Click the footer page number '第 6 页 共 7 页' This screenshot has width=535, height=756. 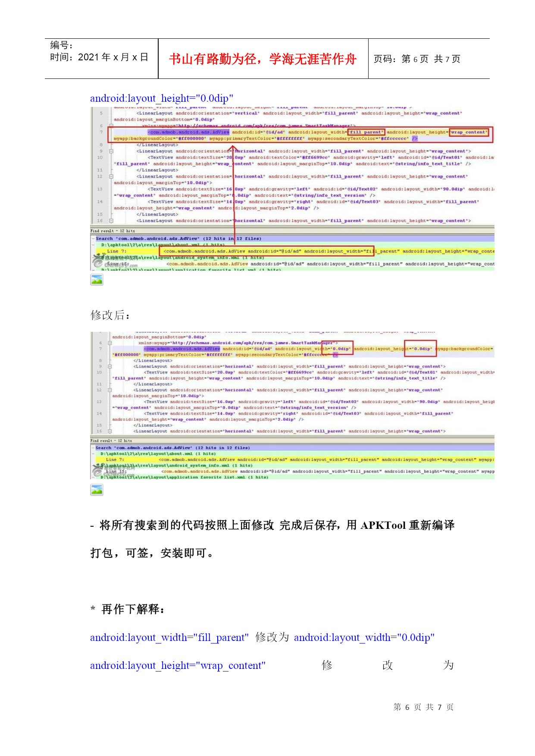pos(423,707)
